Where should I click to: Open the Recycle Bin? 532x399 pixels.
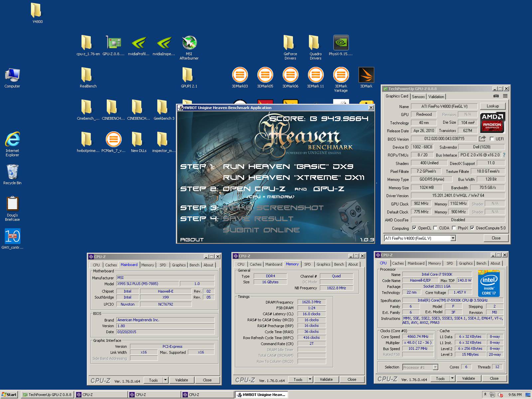pyautogui.click(x=12, y=174)
